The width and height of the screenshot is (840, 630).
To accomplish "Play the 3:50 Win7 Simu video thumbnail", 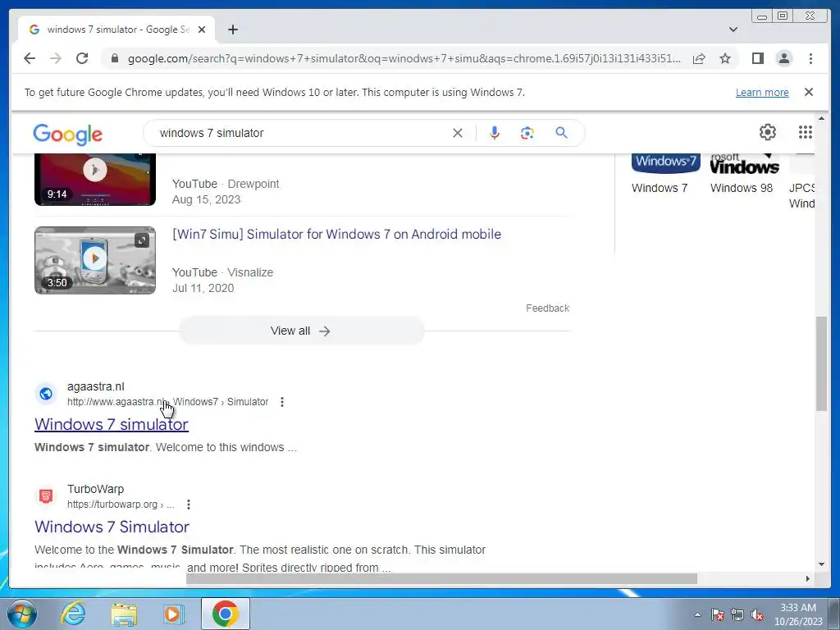I will 95,260.
